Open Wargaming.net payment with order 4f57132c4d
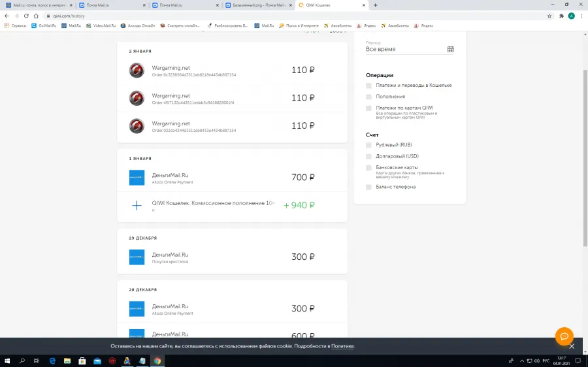 232,98
